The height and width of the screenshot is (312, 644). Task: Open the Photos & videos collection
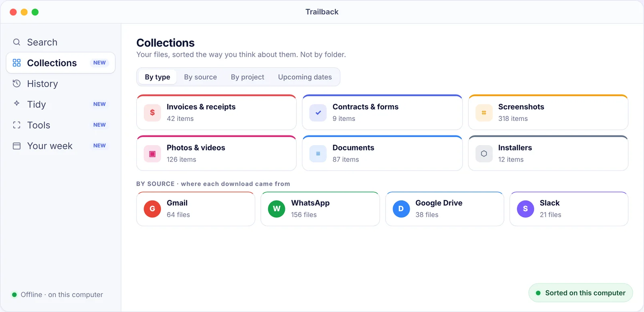point(217,153)
